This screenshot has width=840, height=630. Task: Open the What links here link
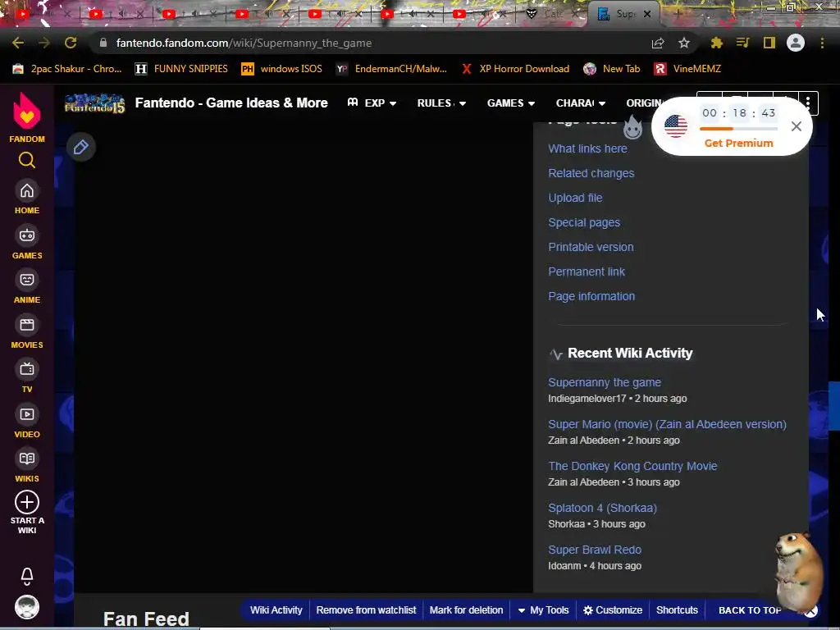[587, 149]
